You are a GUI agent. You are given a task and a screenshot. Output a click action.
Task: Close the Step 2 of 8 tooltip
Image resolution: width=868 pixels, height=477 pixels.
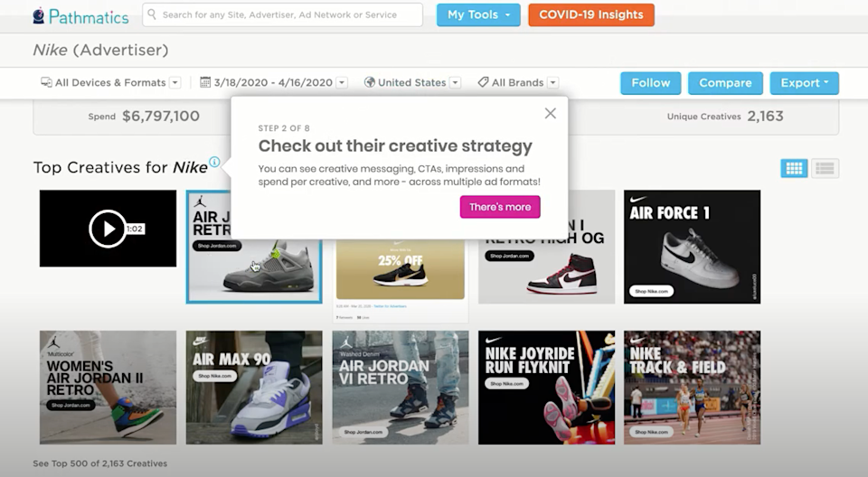coord(551,114)
